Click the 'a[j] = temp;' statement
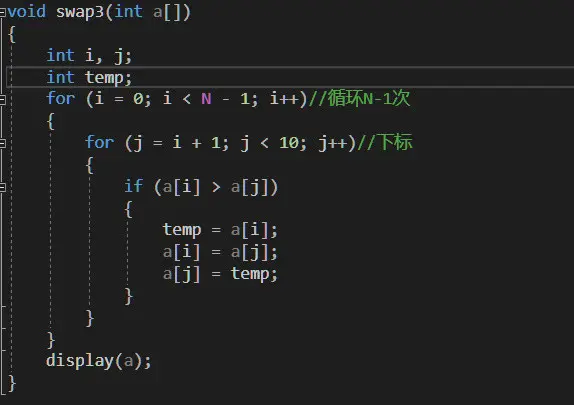This screenshot has width=574, height=405. [220, 274]
